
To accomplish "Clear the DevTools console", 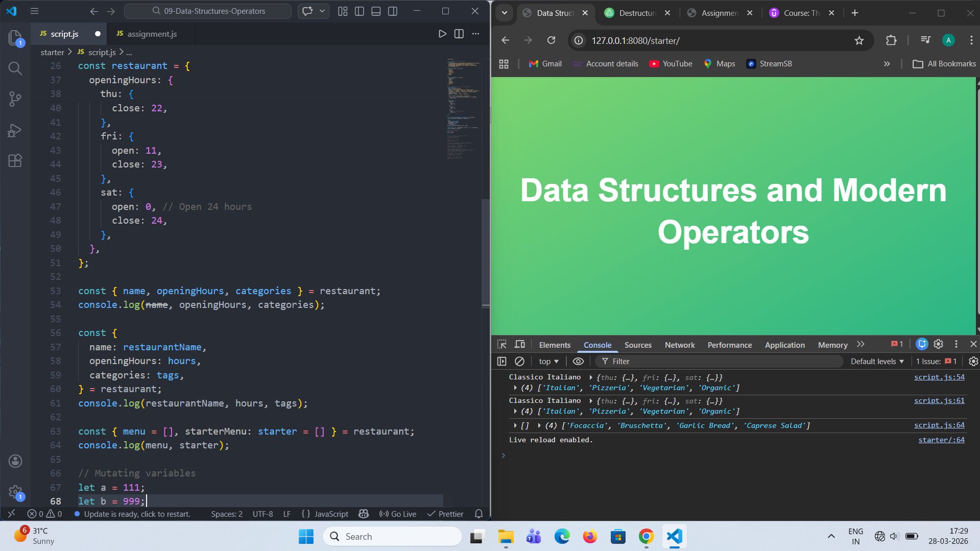I will (519, 361).
